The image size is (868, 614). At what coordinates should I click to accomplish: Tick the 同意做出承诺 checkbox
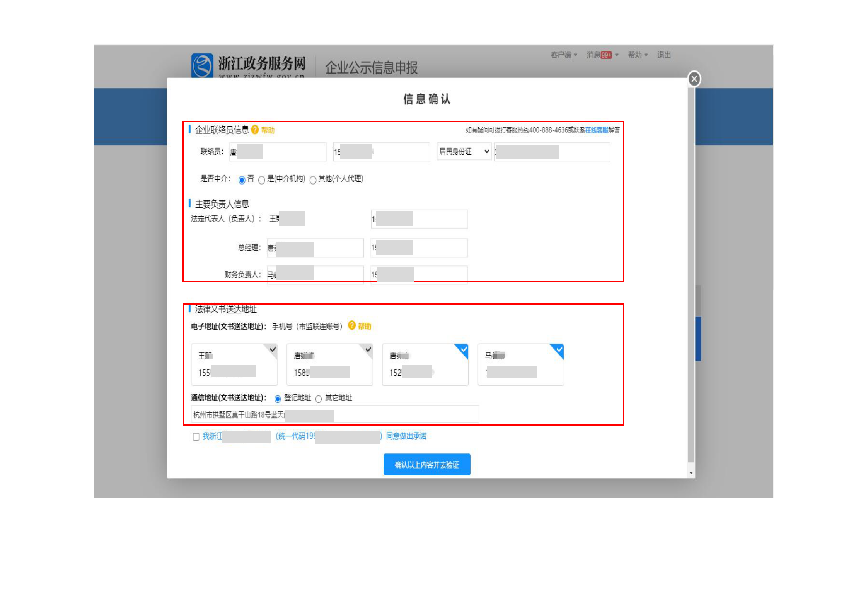tap(196, 436)
